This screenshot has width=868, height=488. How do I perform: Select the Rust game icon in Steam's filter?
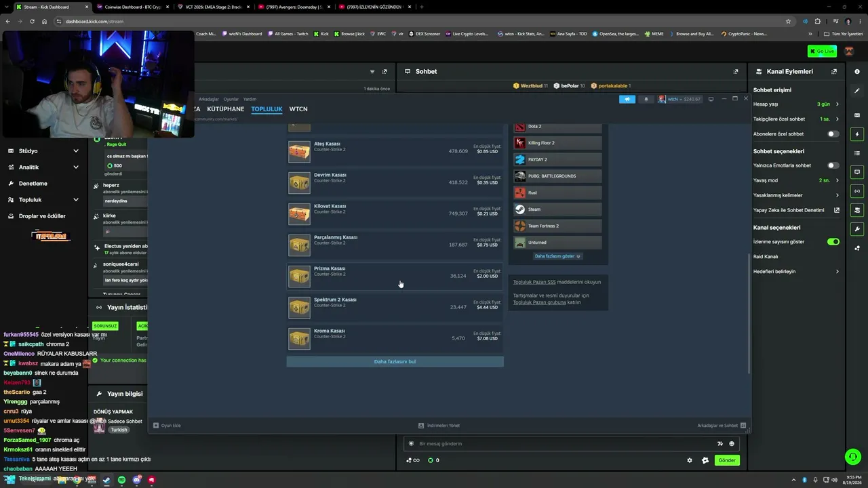point(520,192)
